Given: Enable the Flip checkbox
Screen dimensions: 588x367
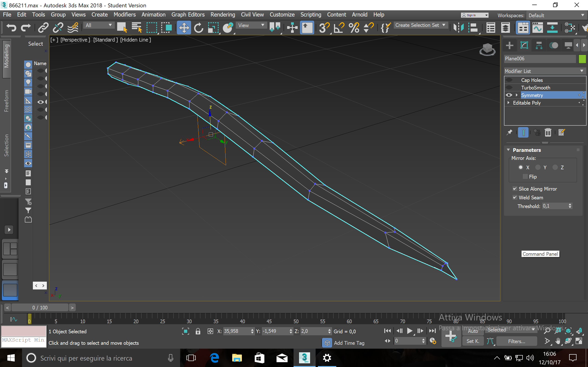Looking at the screenshot, I should point(525,177).
